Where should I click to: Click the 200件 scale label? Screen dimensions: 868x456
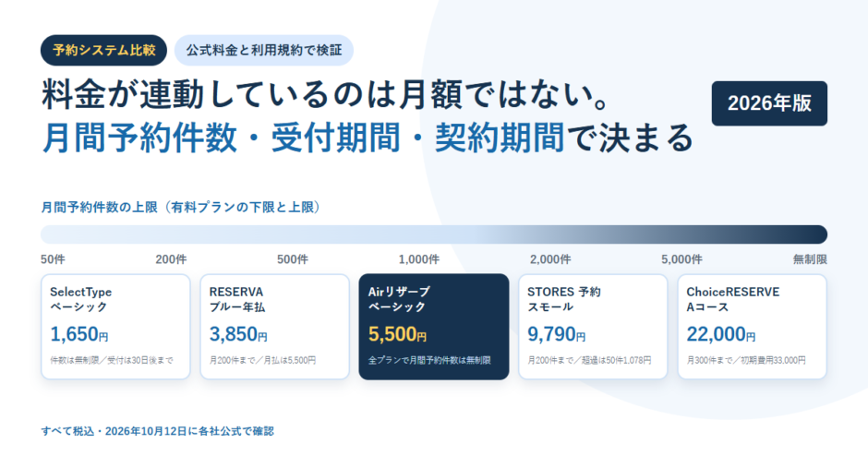pos(171,259)
